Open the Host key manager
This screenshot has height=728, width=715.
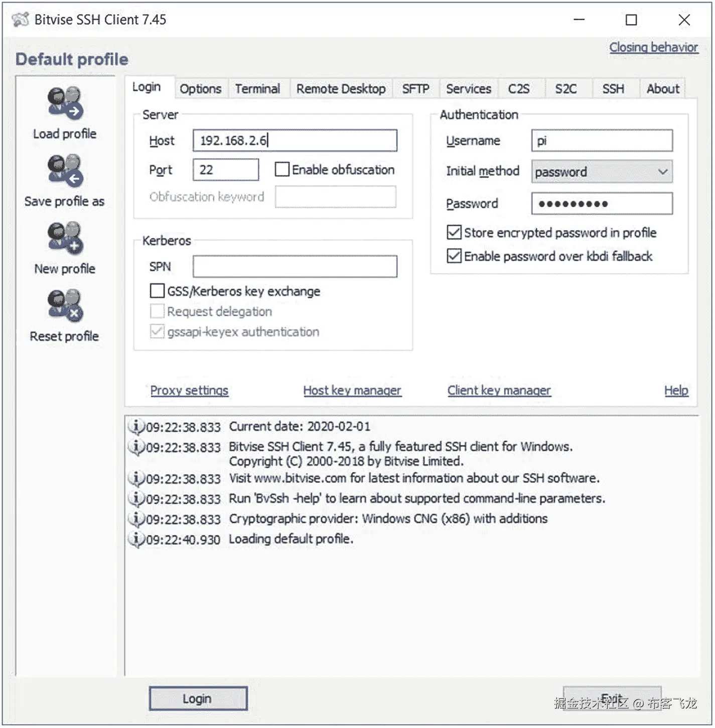[x=352, y=390]
